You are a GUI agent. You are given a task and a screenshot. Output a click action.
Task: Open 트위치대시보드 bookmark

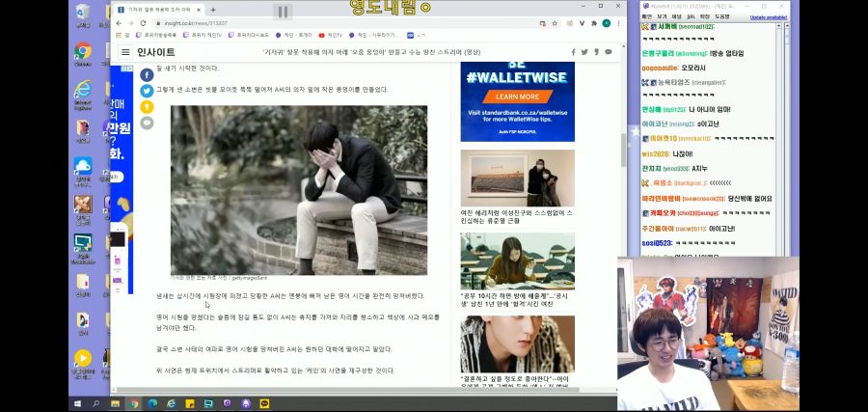[x=249, y=35]
